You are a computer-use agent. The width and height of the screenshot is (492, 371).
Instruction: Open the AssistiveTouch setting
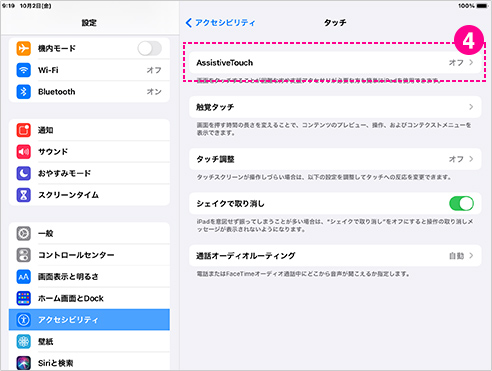[x=335, y=62]
